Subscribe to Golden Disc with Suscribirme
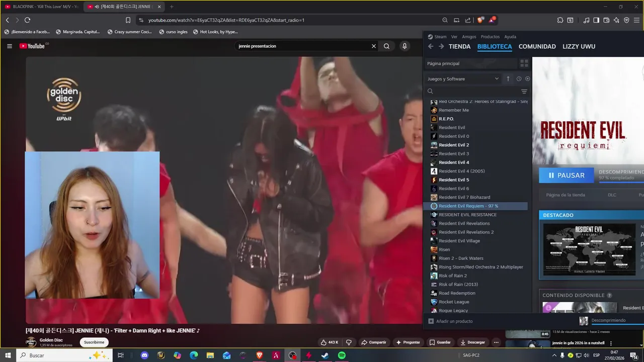 pos(94,342)
